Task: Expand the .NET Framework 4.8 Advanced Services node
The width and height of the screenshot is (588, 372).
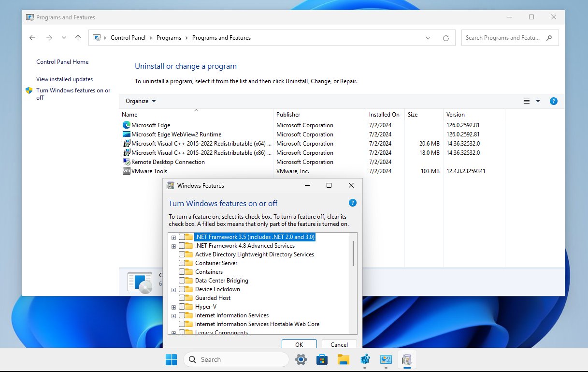Action: (173, 246)
